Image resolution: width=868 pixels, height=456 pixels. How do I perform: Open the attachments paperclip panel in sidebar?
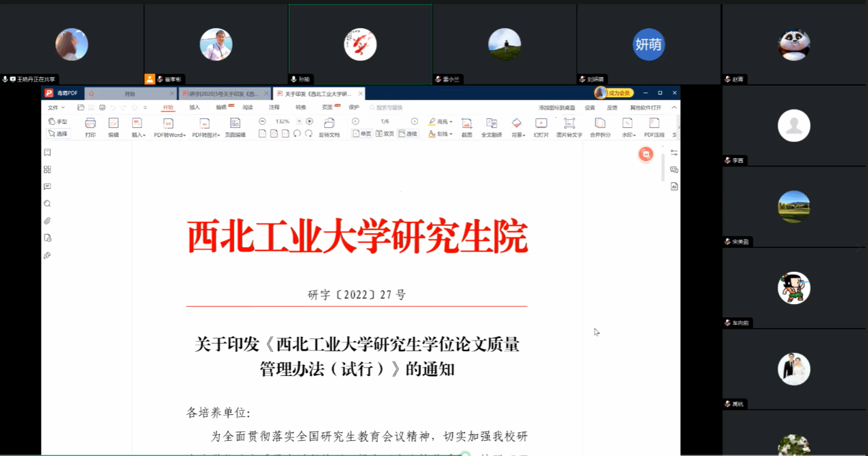point(47,221)
